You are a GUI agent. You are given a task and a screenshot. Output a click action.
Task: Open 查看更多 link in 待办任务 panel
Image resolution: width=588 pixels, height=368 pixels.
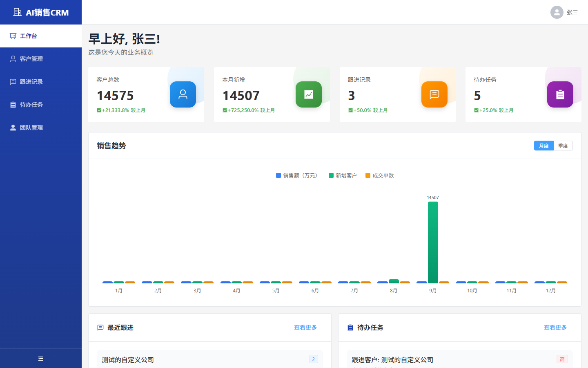point(555,328)
